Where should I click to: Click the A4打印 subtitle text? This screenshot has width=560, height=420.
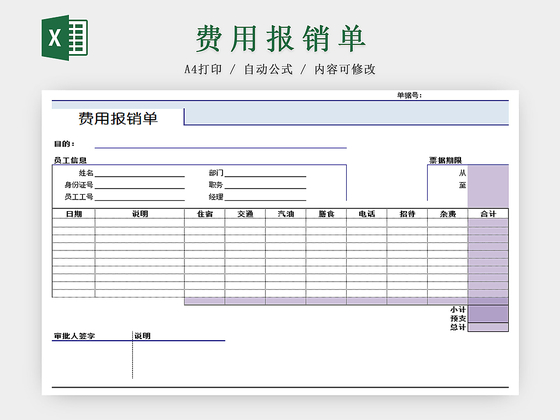(203, 69)
